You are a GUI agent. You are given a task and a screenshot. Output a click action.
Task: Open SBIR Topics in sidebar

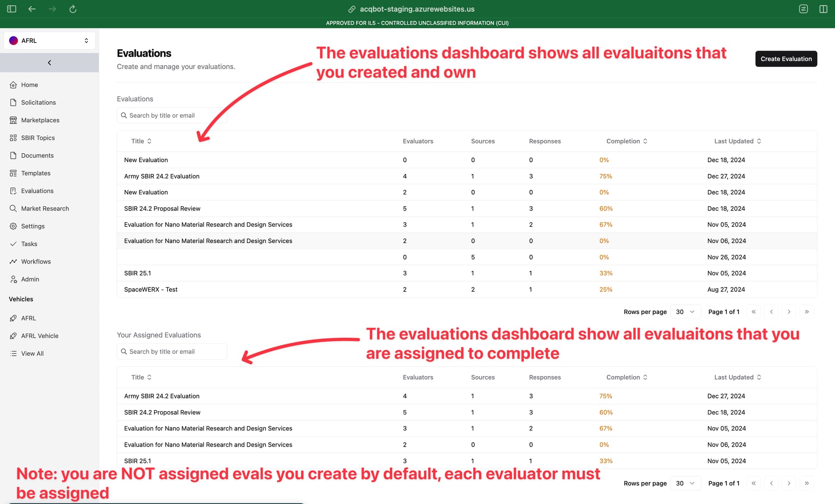tap(38, 138)
